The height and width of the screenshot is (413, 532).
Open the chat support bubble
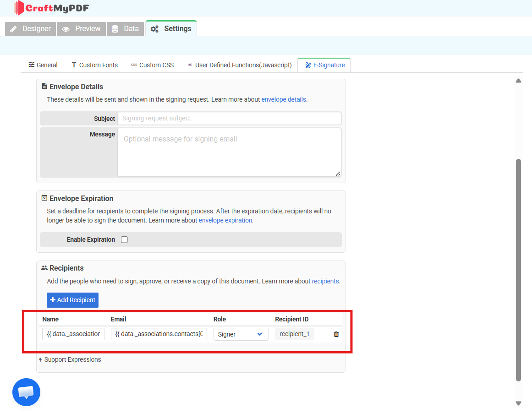(27, 392)
